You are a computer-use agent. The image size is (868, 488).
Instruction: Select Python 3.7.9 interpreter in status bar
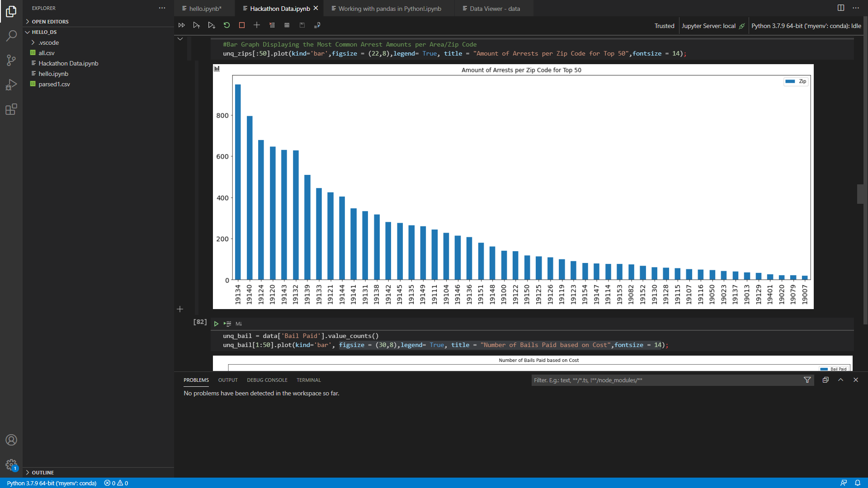[x=52, y=483]
